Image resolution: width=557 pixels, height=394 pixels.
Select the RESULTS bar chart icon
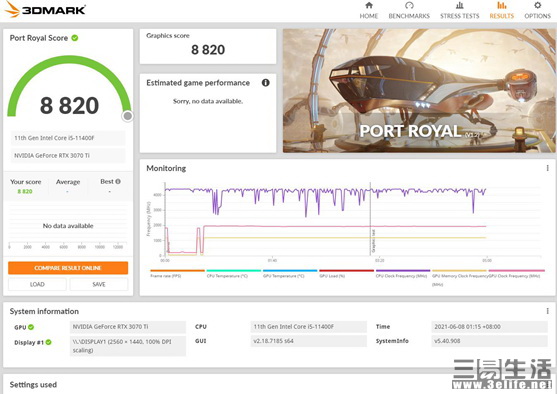(502, 5)
